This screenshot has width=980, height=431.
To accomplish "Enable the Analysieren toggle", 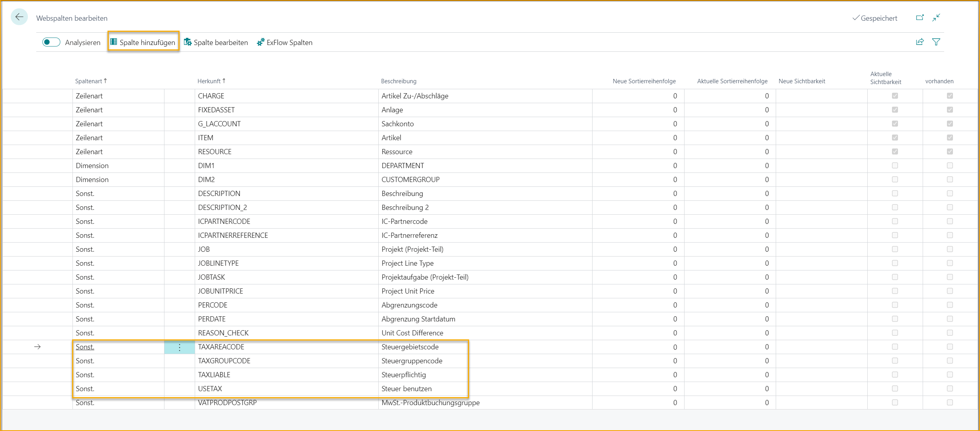I will 51,42.
